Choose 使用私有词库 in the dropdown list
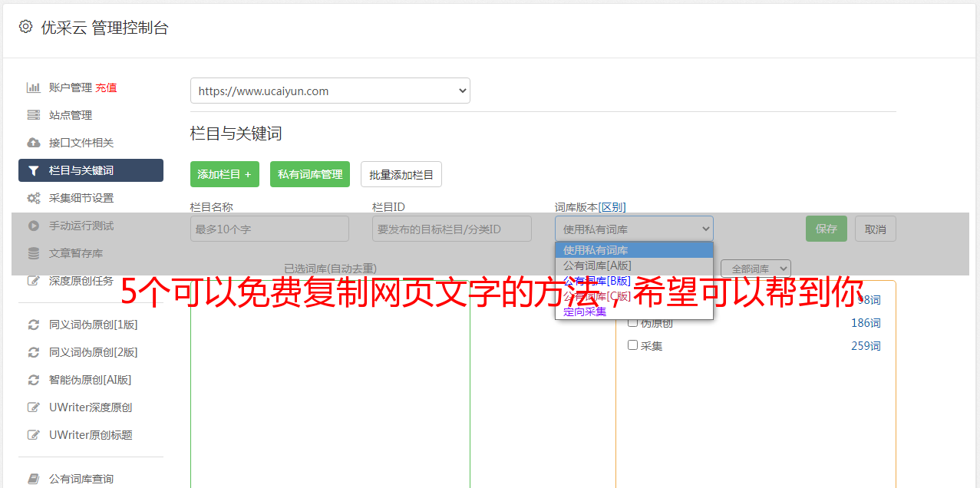The height and width of the screenshot is (488, 980). click(634, 250)
